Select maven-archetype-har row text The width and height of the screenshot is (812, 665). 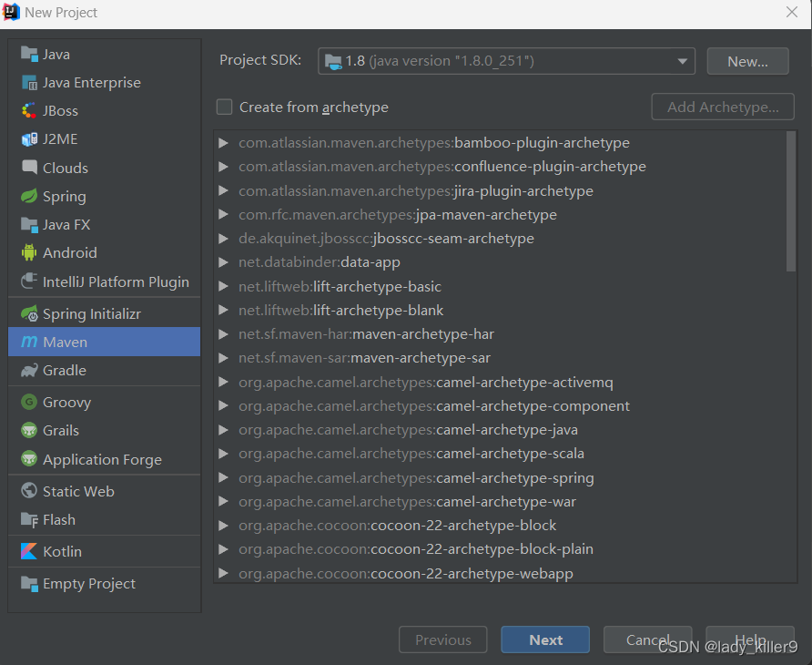366,333
